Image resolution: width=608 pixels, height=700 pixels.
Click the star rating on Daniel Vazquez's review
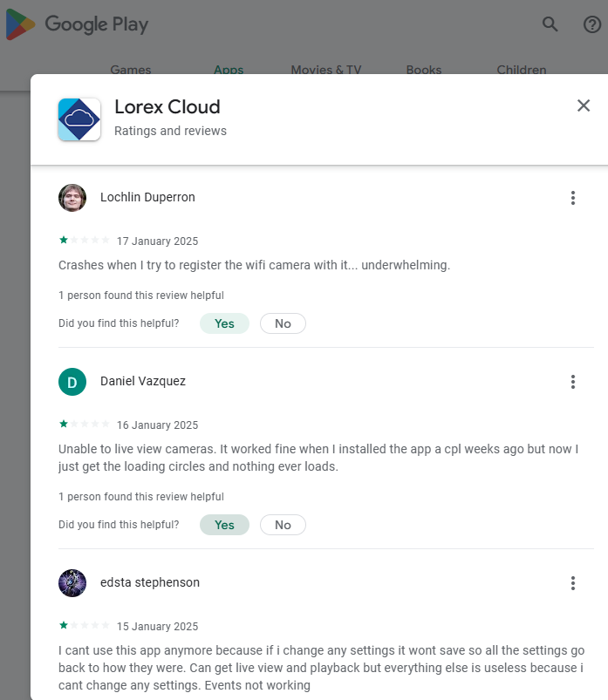(x=84, y=425)
